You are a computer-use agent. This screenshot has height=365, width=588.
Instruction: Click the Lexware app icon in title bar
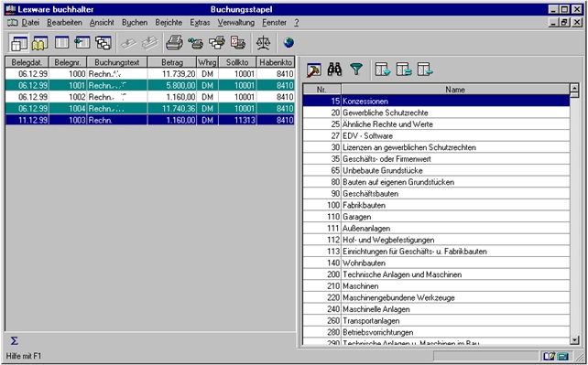(x=11, y=9)
